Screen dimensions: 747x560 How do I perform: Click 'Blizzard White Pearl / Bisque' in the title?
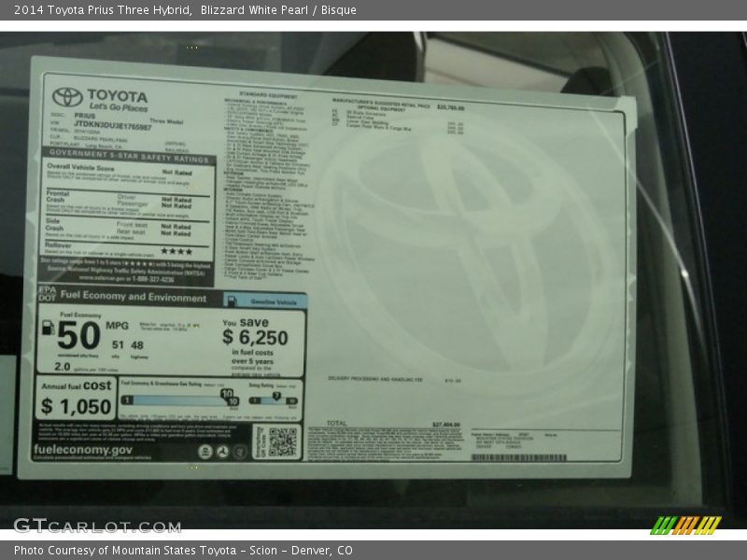point(278,10)
